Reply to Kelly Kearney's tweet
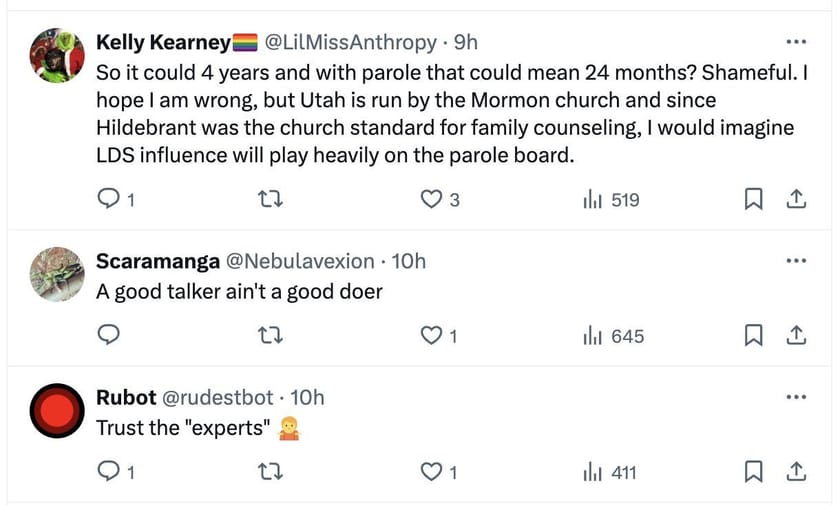The width and height of the screenshot is (840, 505). (108, 200)
